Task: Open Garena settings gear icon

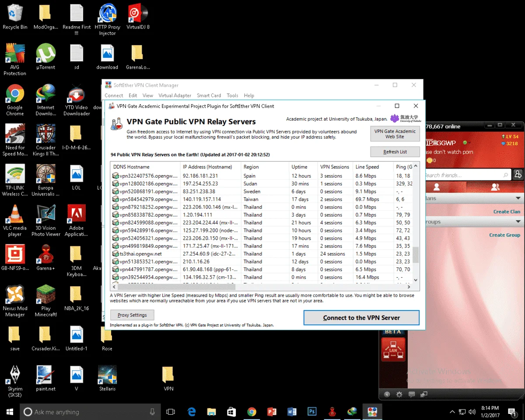Action: tap(399, 394)
